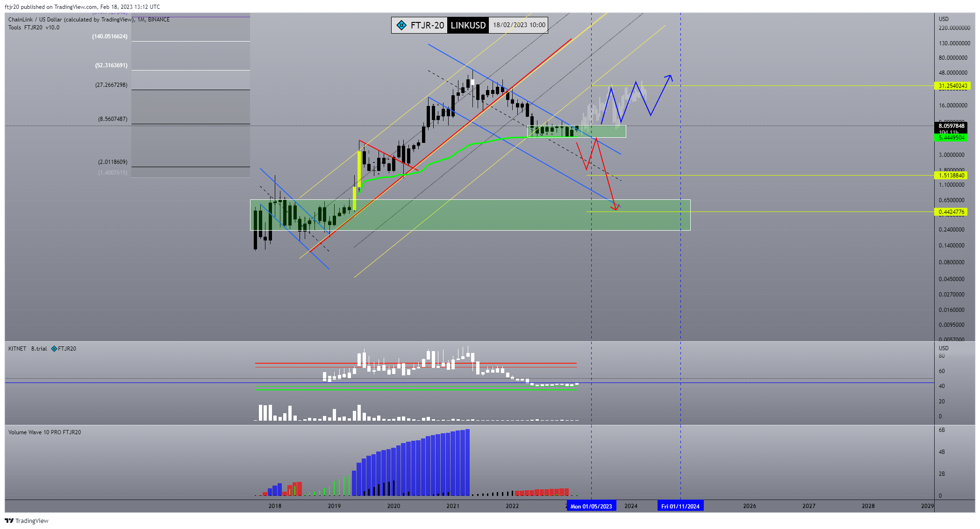Click year 2029 on the time axis

tap(928, 506)
